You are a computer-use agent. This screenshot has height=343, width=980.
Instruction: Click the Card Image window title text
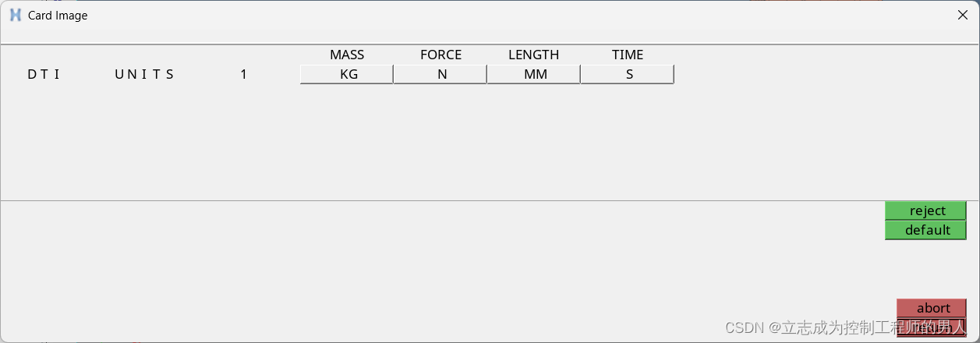point(58,15)
